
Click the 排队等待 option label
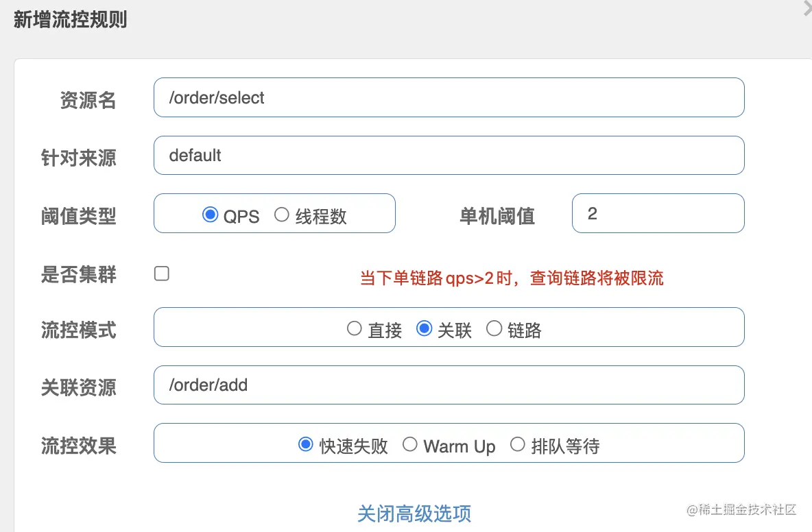coord(565,447)
